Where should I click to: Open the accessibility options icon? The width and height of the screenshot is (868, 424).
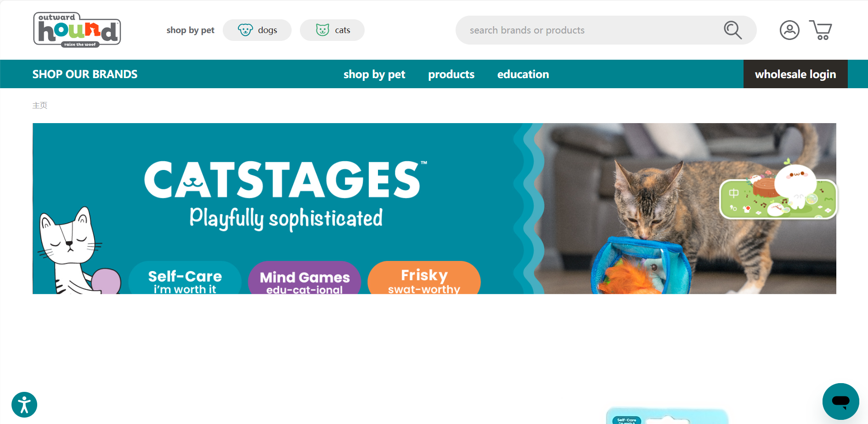pyautogui.click(x=24, y=405)
